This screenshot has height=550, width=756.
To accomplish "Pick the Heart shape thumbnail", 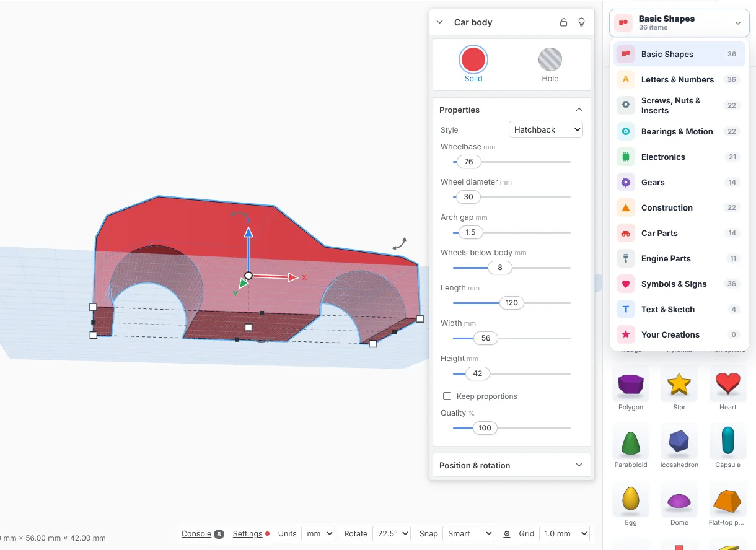I will tap(727, 385).
